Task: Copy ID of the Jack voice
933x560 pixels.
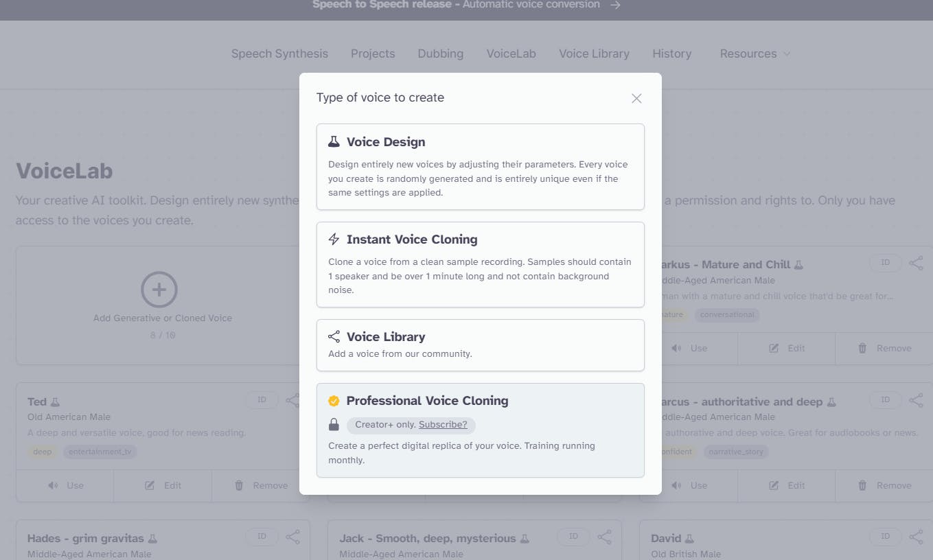Action: coord(573,537)
